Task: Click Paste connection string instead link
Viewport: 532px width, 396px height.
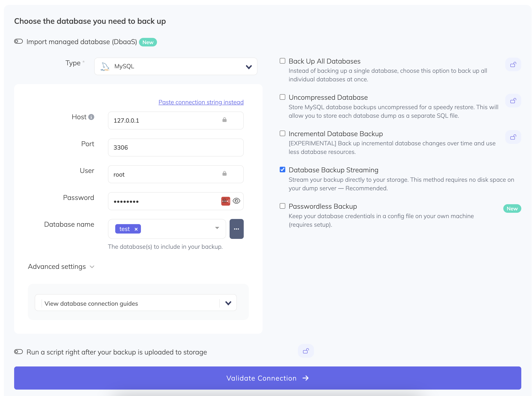Action: coord(201,102)
